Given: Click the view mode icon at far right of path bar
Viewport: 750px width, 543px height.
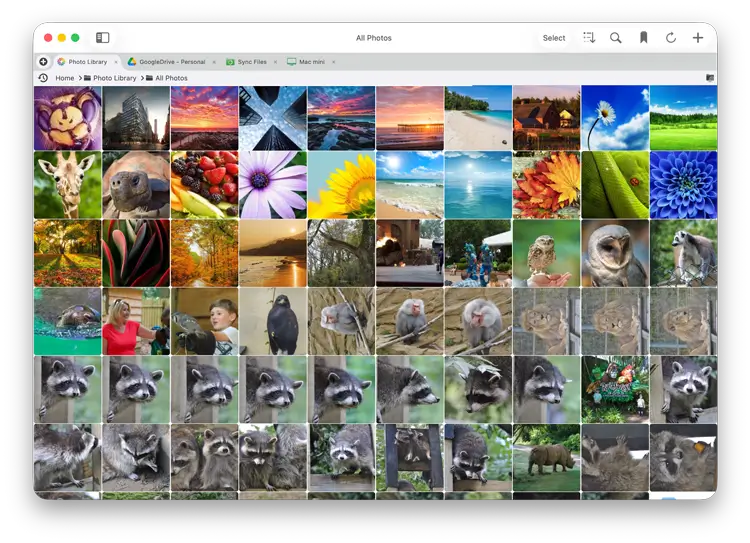Looking at the screenshot, I should click(x=710, y=78).
